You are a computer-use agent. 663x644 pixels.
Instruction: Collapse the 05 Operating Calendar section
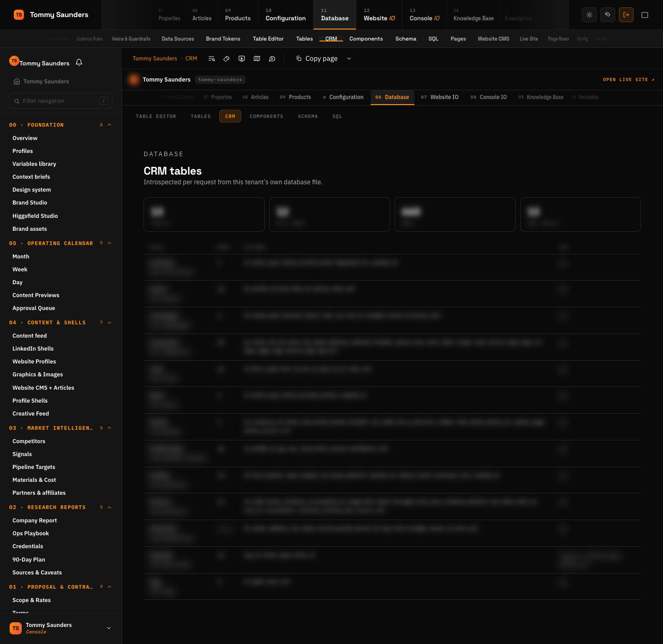[x=110, y=243]
